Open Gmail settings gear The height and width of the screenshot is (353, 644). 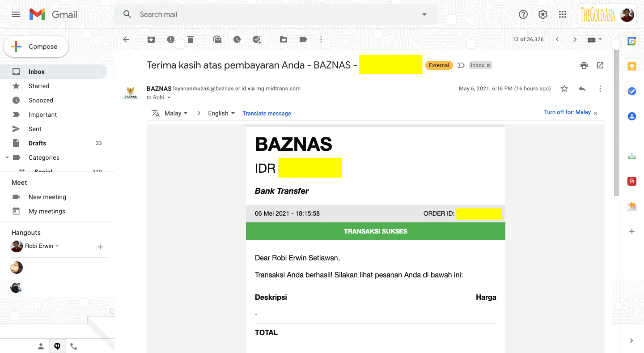(543, 14)
